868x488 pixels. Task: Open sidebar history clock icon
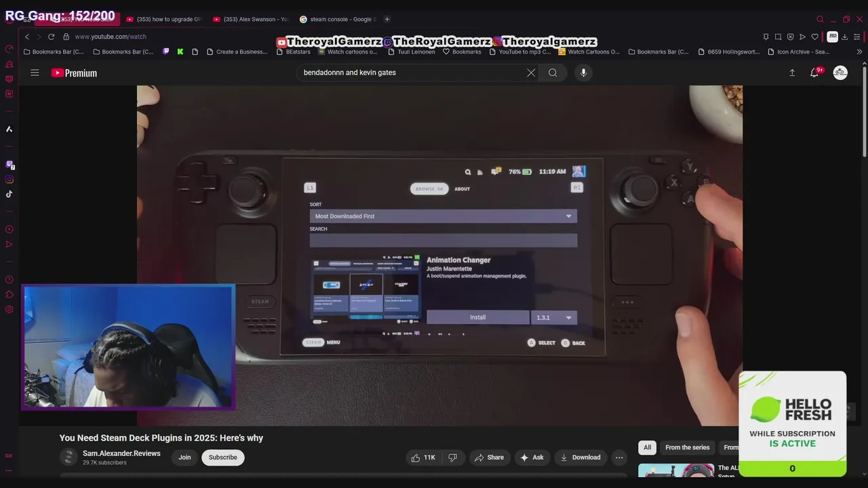coord(9,280)
